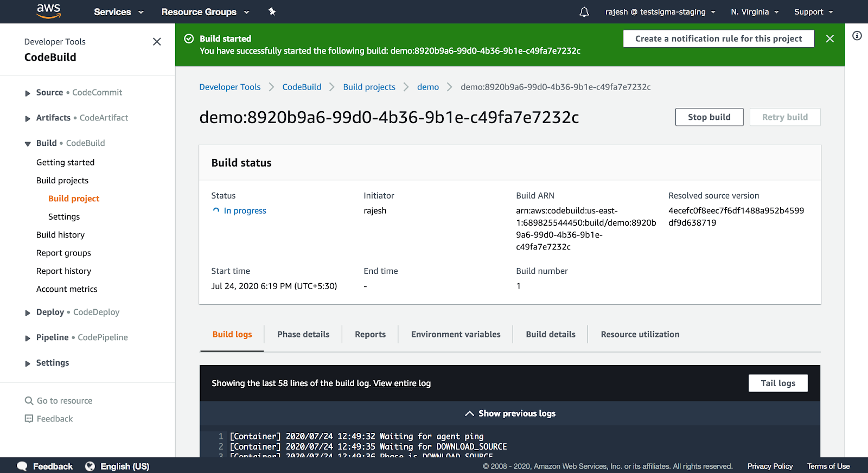
Task: Click the demo breadcrumb link
Action: coord(428,87)
